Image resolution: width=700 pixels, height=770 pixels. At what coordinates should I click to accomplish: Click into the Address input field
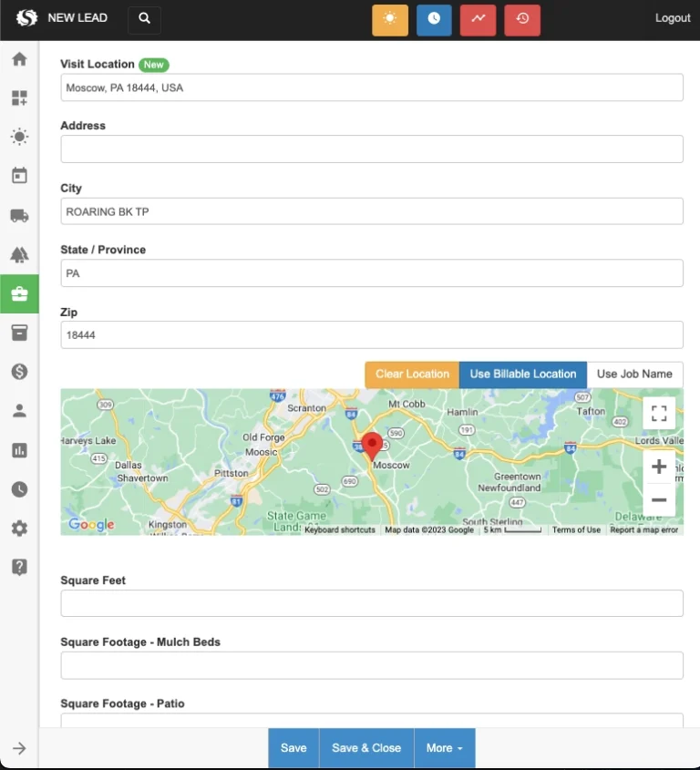372,149
